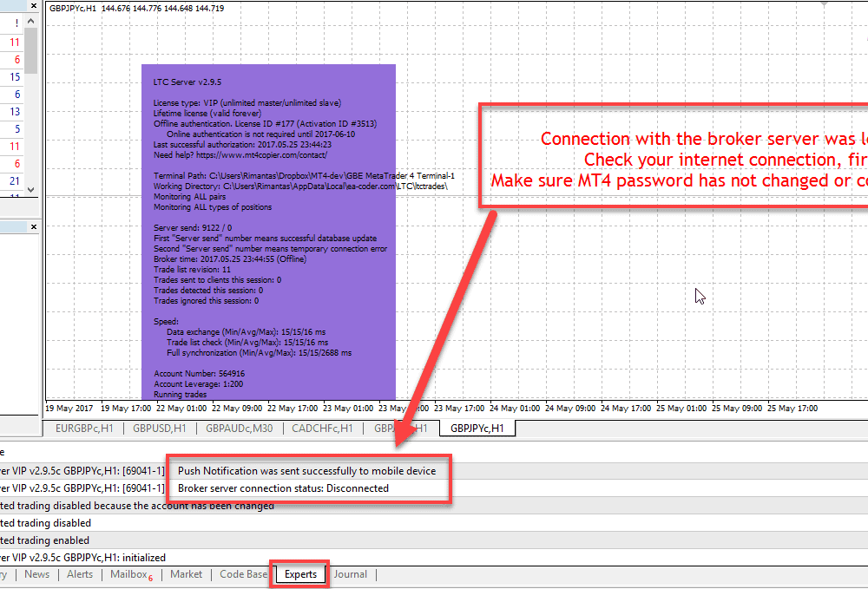The height and width of the screenshot is (589, 868).
Task: Open the Journal tab
Action: click(x=350, y=574)
